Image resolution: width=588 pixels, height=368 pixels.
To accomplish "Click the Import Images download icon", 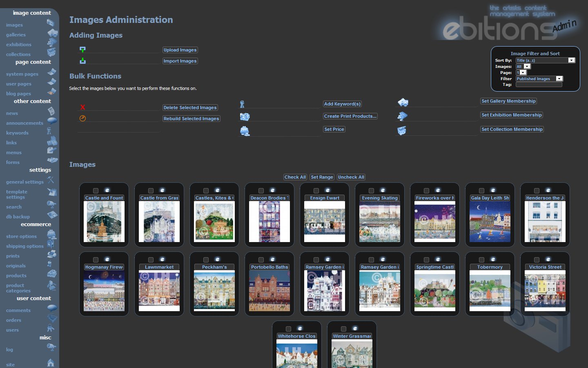I will (x=82, y=61).
